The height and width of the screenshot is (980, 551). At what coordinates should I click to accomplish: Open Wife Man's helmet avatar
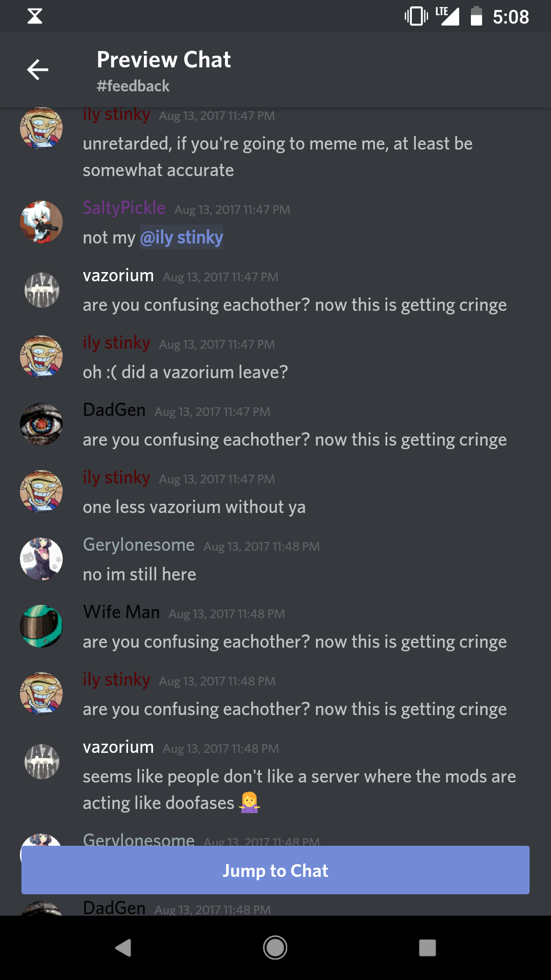[x=41, y=626]
